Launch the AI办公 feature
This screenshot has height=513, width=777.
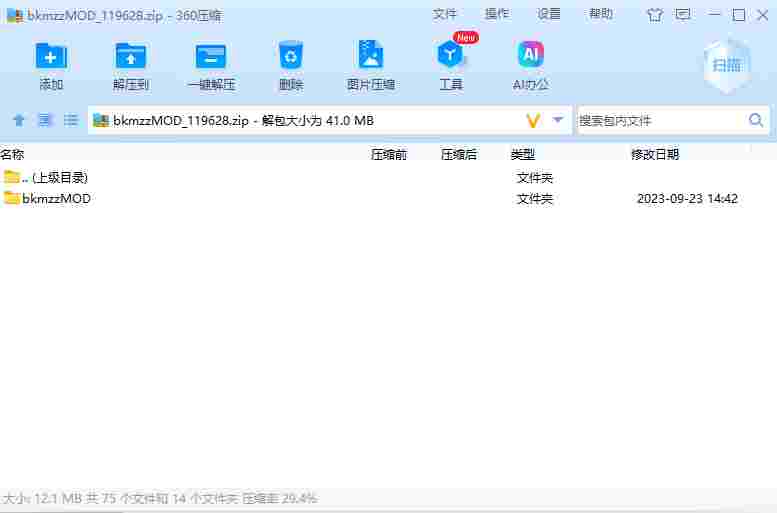tap(531, 55)
